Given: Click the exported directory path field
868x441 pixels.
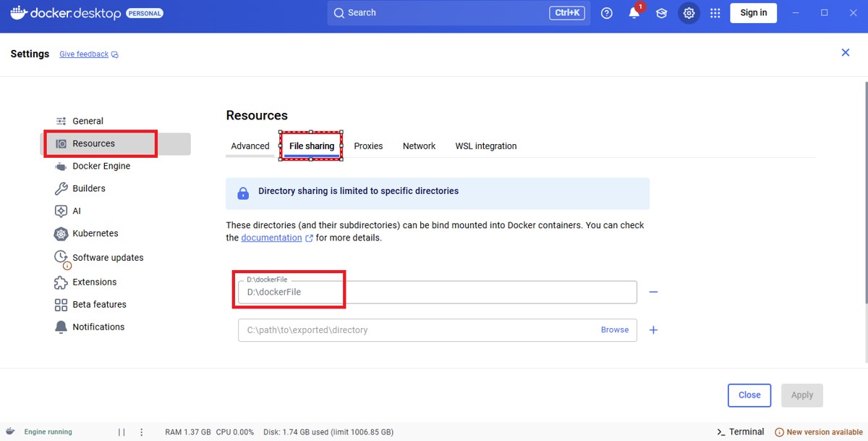Looking at the screenshot, I should [416, 329].
